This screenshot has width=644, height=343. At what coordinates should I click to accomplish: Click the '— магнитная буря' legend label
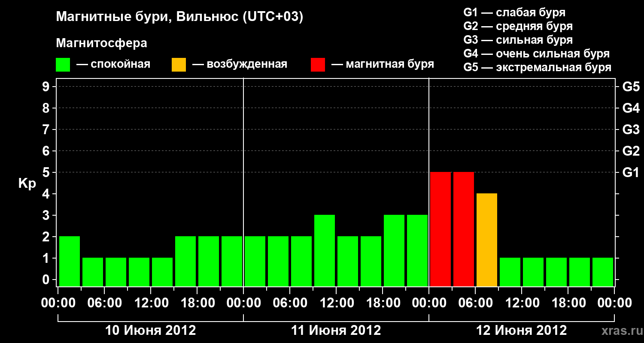(383, 65)
